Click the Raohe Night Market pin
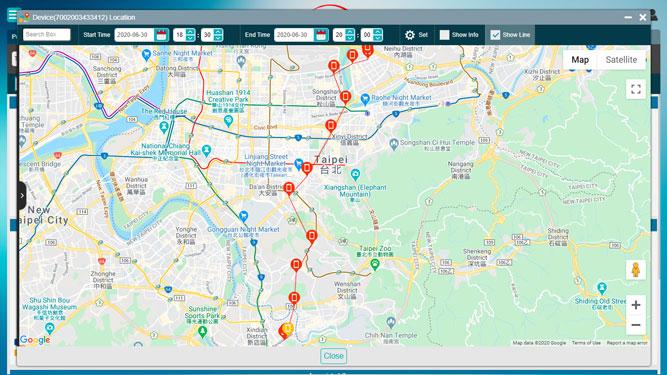This screenshot has height=375, width=667. pyautogui.click(x=365, y=99)
